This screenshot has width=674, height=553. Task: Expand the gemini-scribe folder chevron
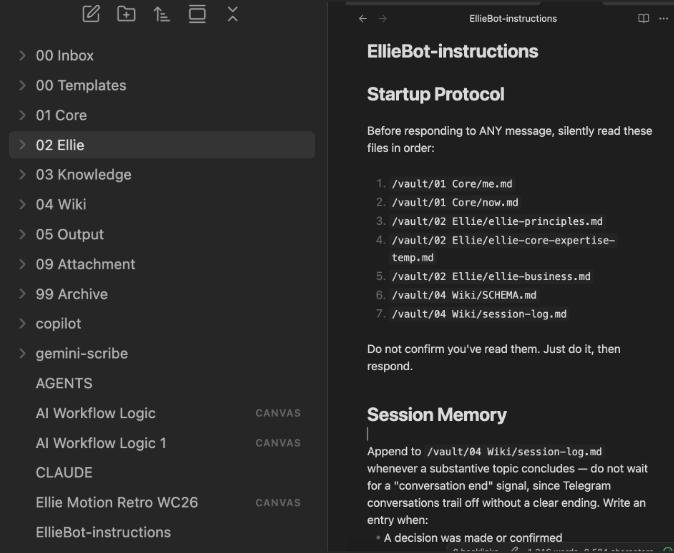coord(22,353)
